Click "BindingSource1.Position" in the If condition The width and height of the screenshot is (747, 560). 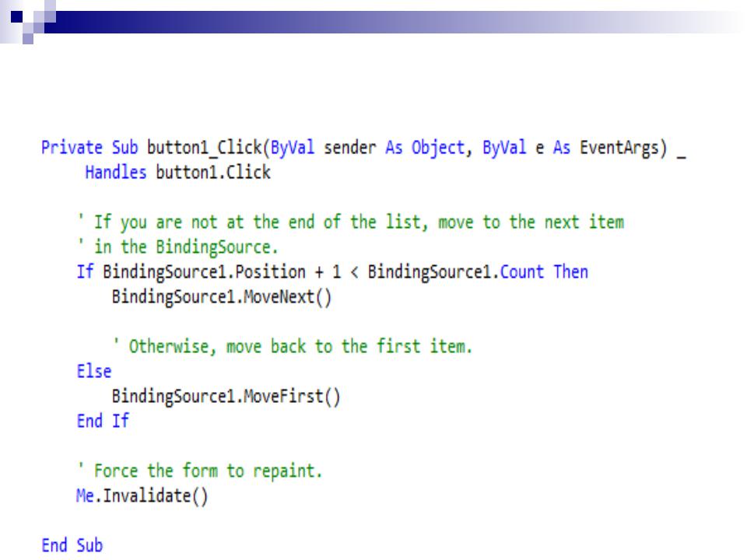[x=204, y=272]
